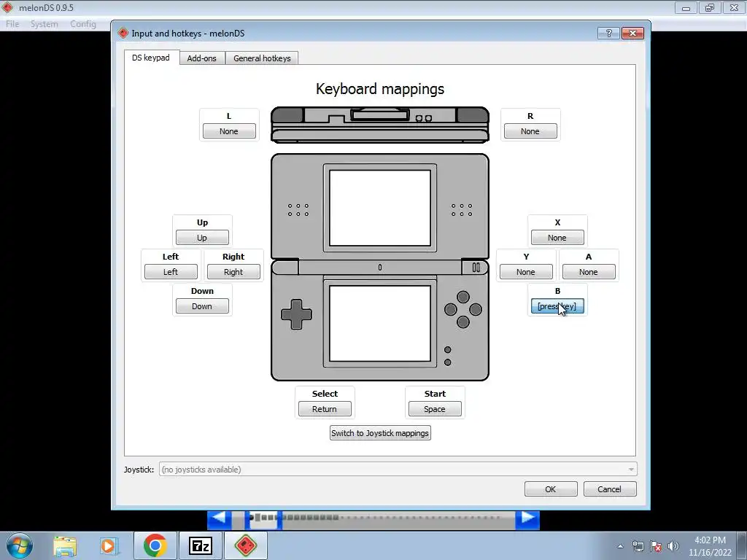
Task: Click the highlighted timeline thumbnail strip
Action: tap(263, 519)
